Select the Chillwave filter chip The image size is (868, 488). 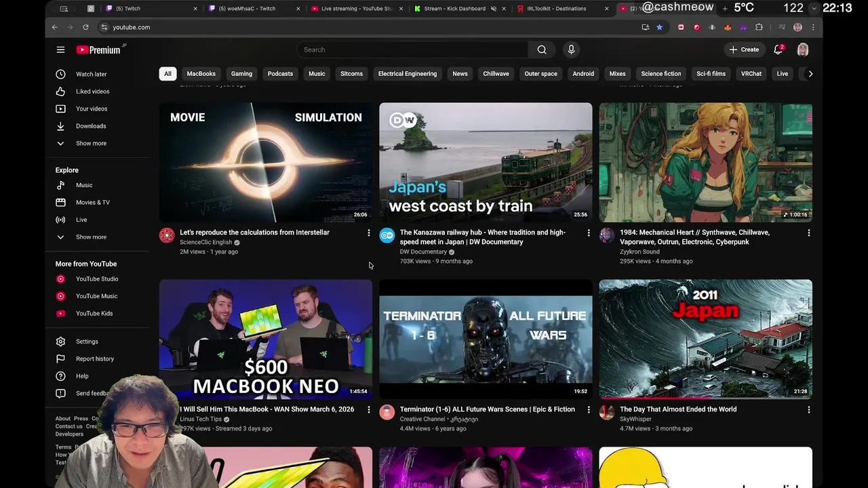click(x=496, y=74)
